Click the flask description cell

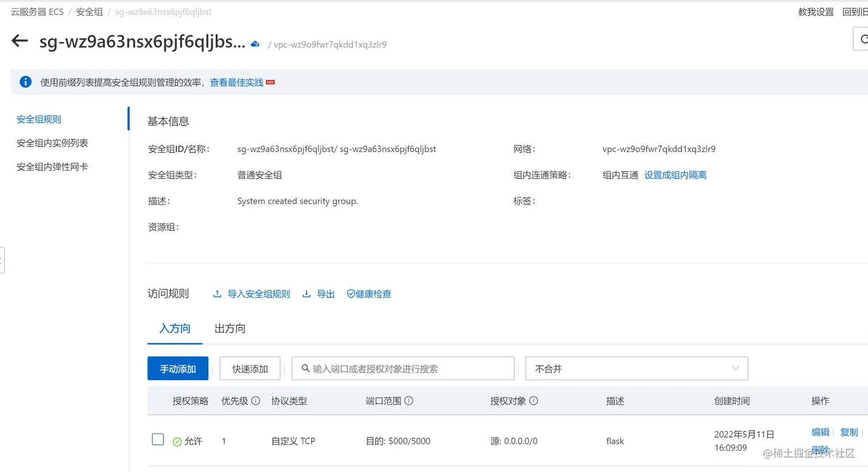(x=615, y=441)
